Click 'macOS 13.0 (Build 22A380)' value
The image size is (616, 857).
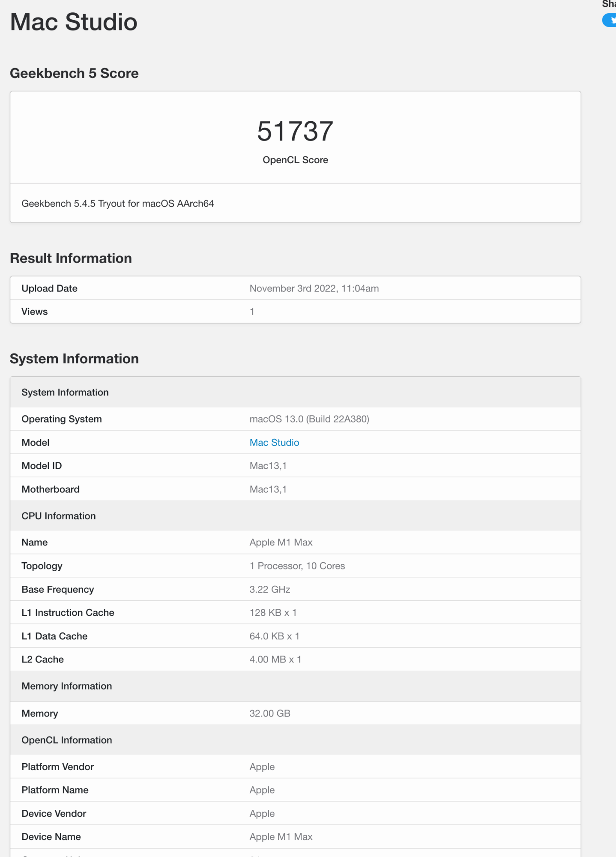pyautogui.click(x=309, y=419)
